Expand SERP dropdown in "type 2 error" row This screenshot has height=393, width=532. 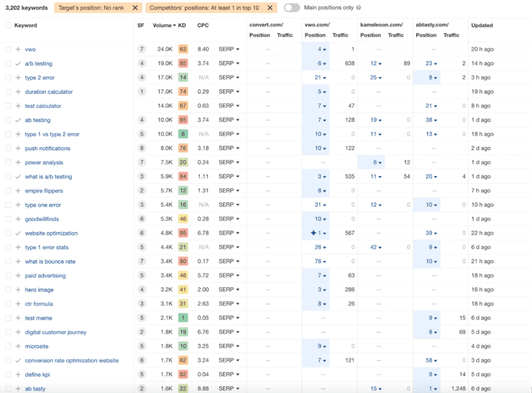(229, 77)
